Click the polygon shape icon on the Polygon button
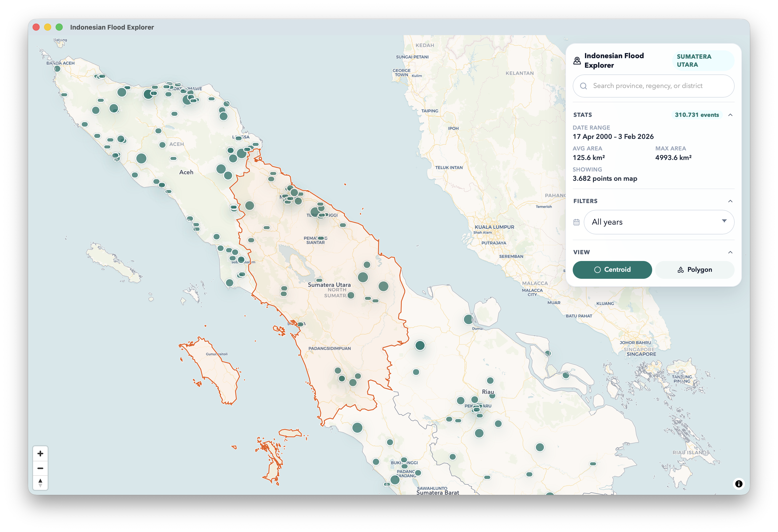Viewport: 778px width, 532px height. (682, 270)
